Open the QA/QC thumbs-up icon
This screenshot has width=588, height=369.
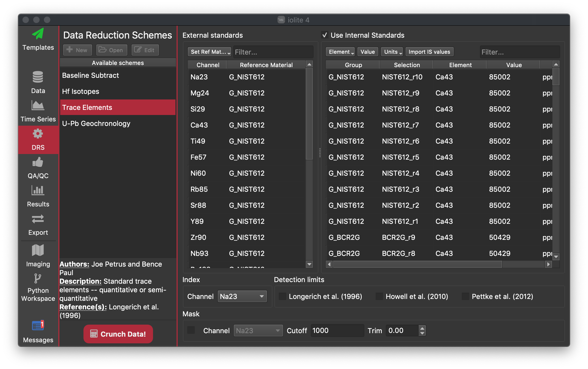pos(38,162)
